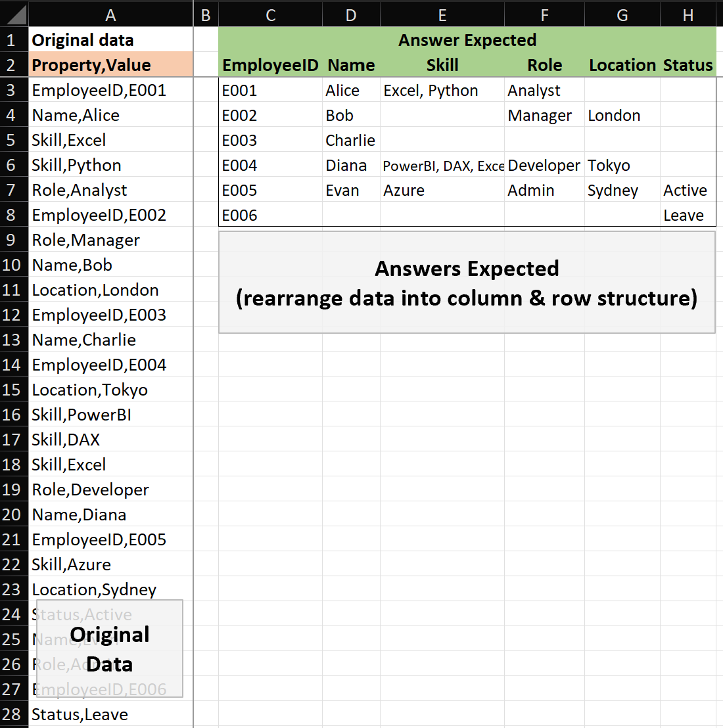This screenshot has width=723, height=728.
Task: Click result cell 'Charlie'
Action: (x=351, y=140)
